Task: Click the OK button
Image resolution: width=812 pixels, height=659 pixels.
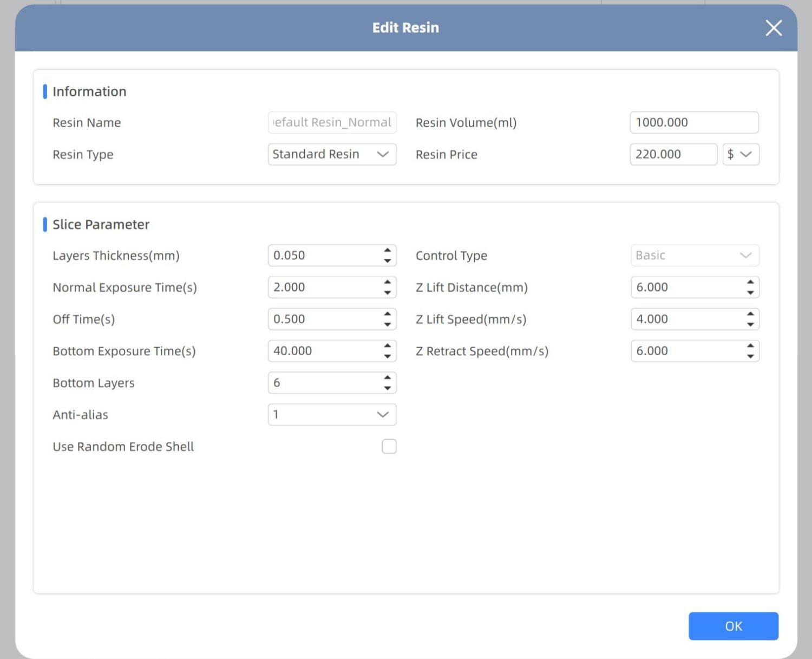Action: click(733, 626)
